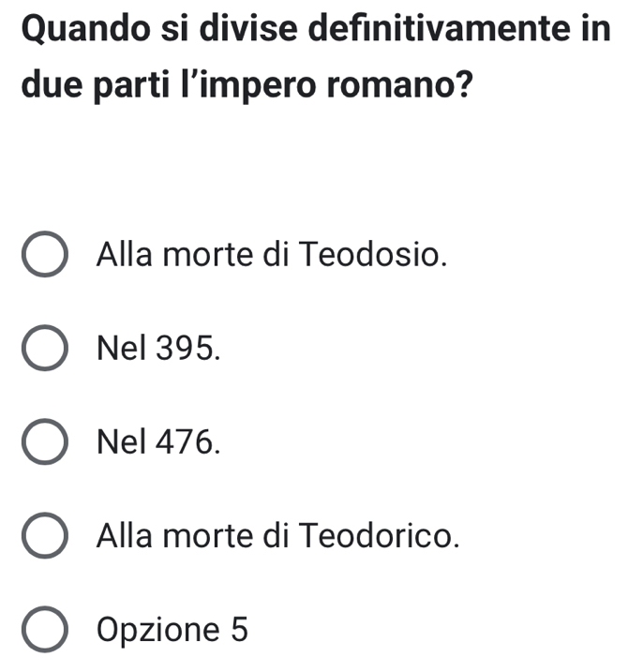Answer with the year 476 option
Image resolution: width=628 pixels, height=672 pixels.
45,443
